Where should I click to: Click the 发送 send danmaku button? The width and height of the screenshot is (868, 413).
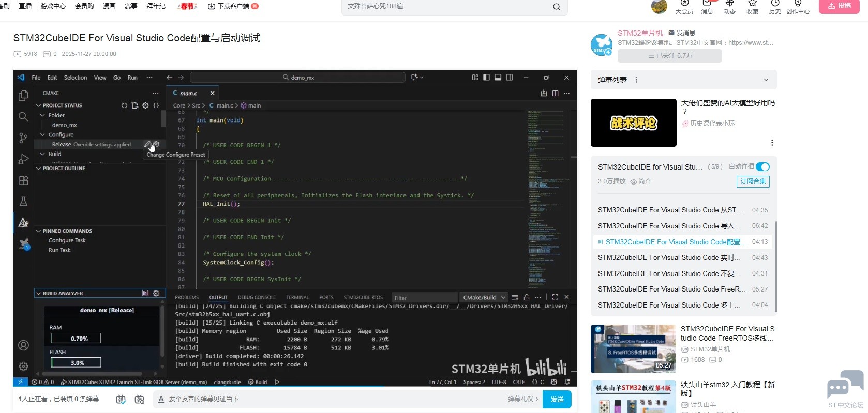[x=557, y=399]
